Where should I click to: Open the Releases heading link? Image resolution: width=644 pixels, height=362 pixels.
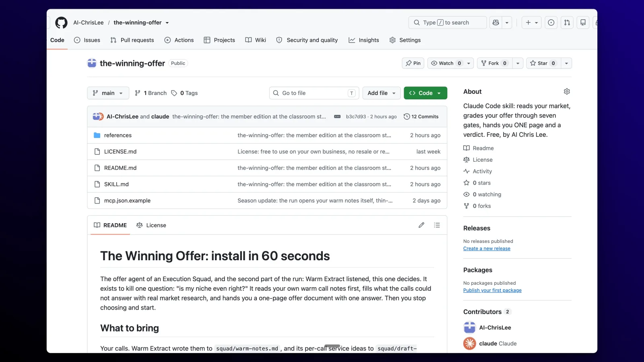477,228
